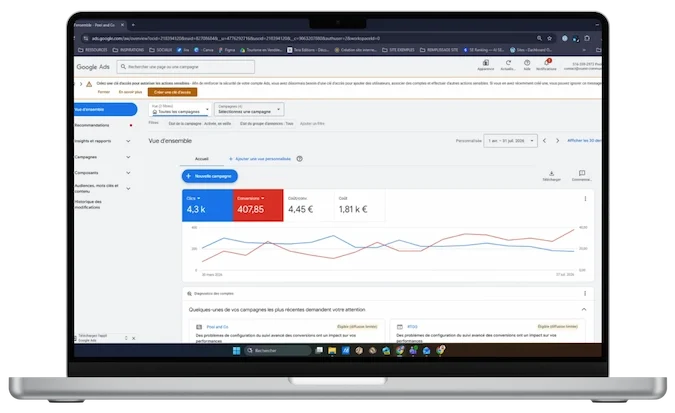Viewport: 675px width, 413px height.
Task: Collapse the campaigns attention section chevron
Action: [584, 310]
